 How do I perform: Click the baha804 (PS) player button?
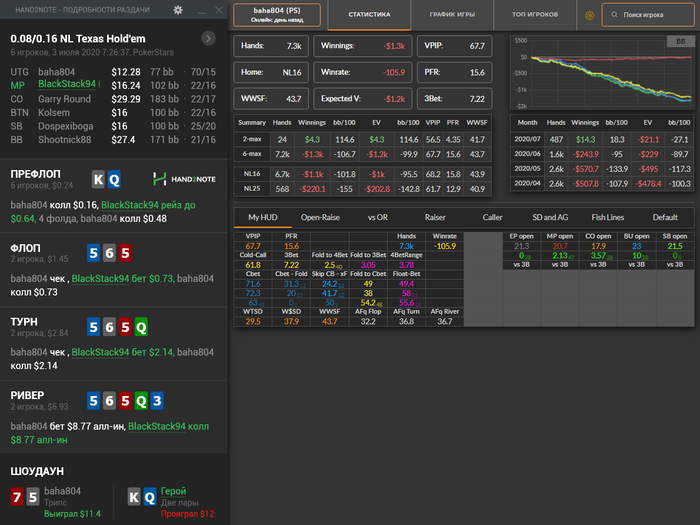(280, 15)
